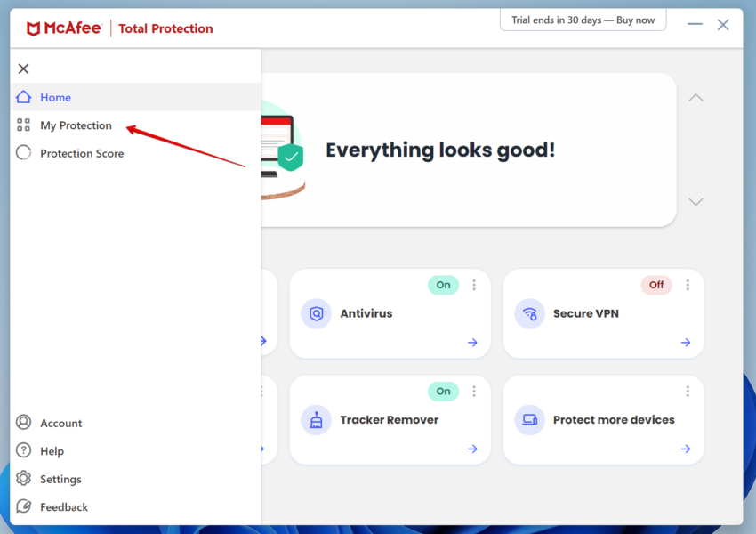Viewport: 756px width, 534px height.
Task: Open Settings gear icon
Action: (24, 479)
